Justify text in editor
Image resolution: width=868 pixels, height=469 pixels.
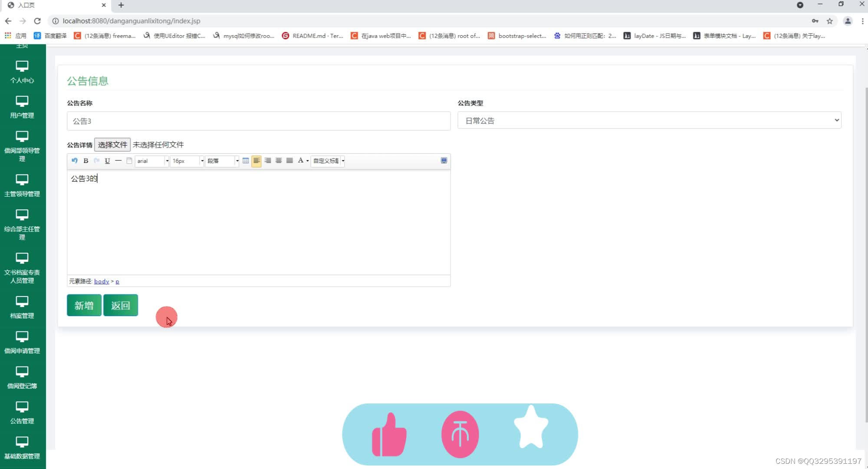289,161
